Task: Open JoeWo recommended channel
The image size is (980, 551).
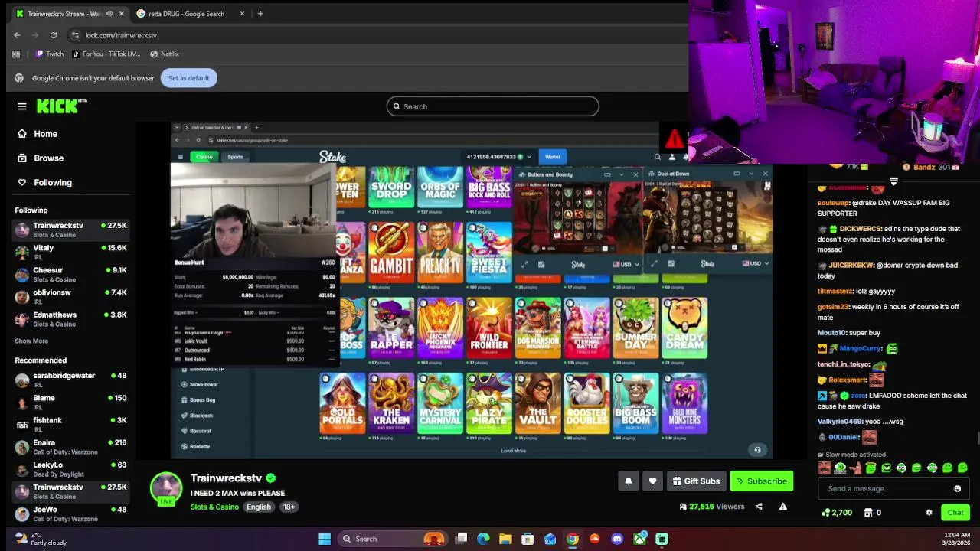Action: point(70,513)
